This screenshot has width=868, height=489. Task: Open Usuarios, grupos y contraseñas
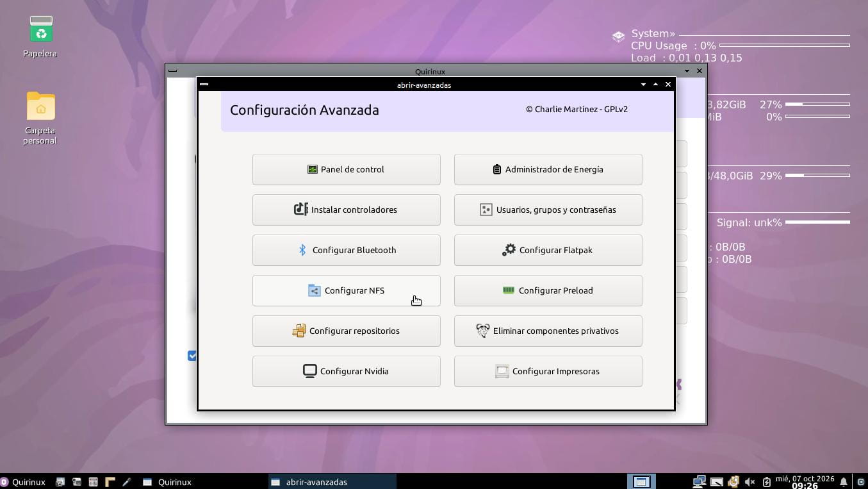click(x=548, y=210)
